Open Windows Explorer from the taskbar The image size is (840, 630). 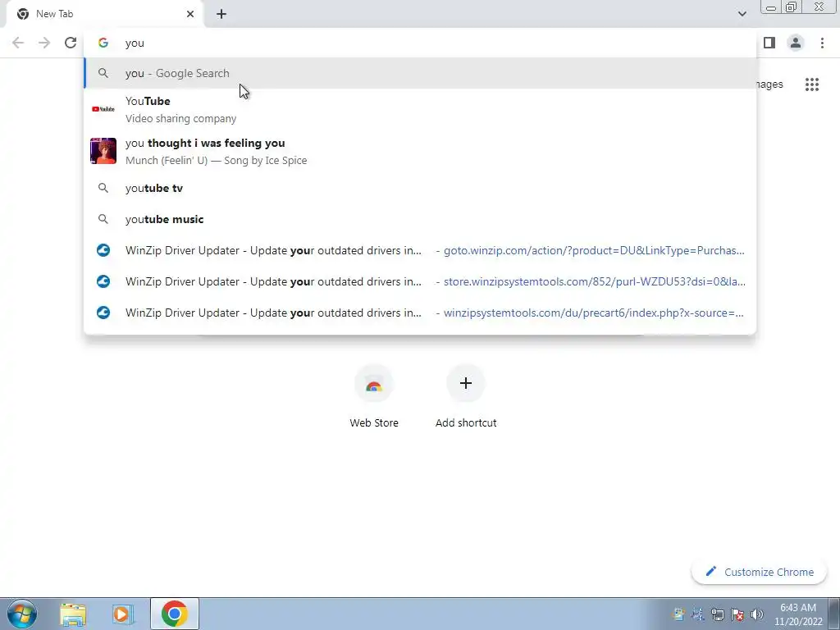(x=73, y=614)
